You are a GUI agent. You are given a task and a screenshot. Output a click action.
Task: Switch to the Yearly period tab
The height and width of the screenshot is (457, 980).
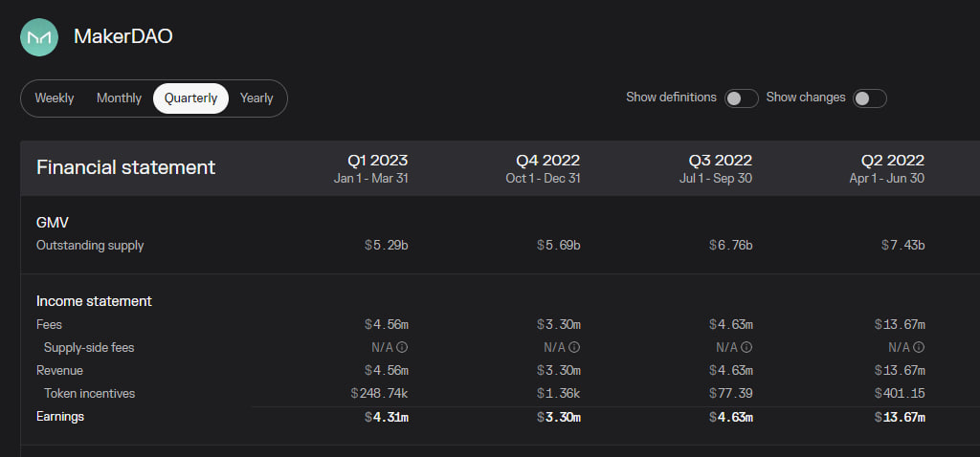[x=256, y=98]
